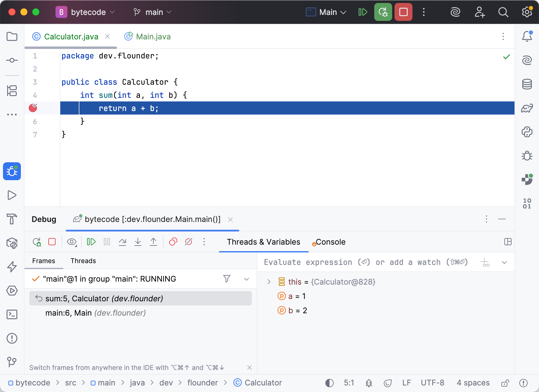The height and width of the screenshot is (392, 539).
Task: Close the Calculator.java tab
Action: pyautogui.click(x=107, y=36)
